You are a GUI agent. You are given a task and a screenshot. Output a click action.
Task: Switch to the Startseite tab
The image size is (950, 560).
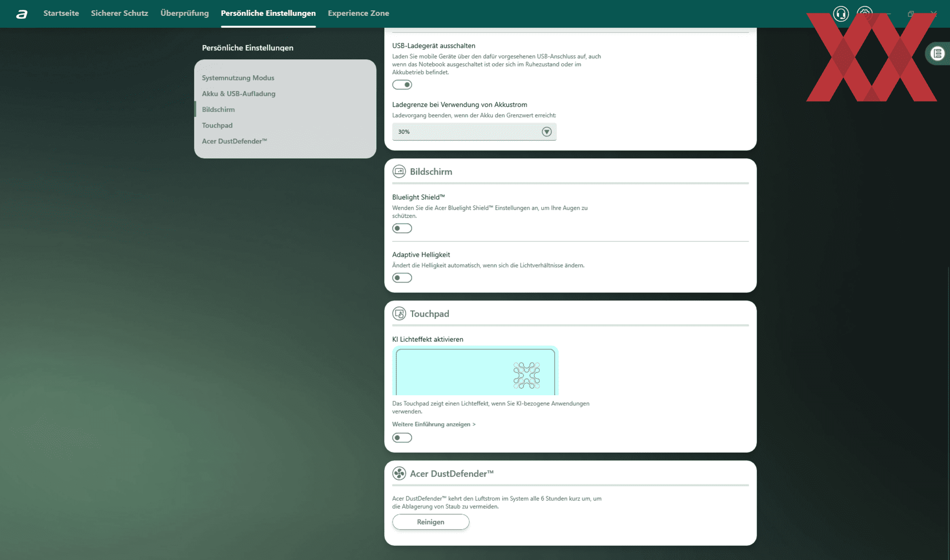61,13
